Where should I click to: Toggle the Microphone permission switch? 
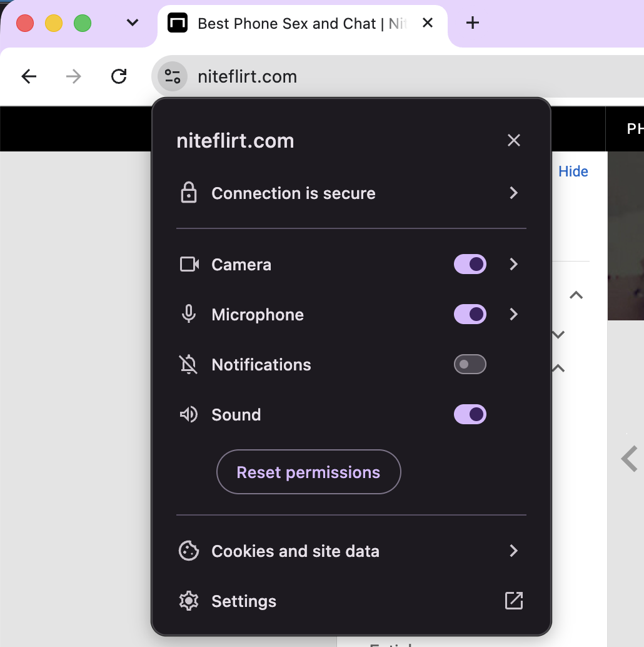[470, 314]
